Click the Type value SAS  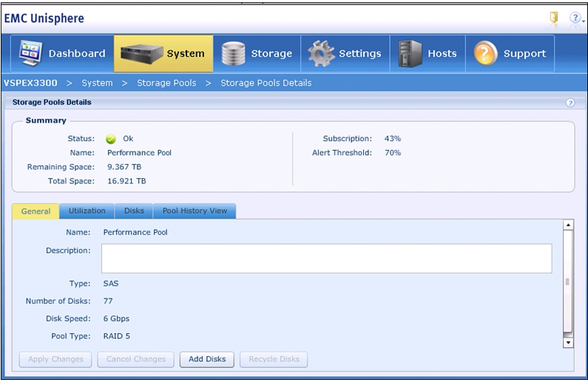[111, 284]
